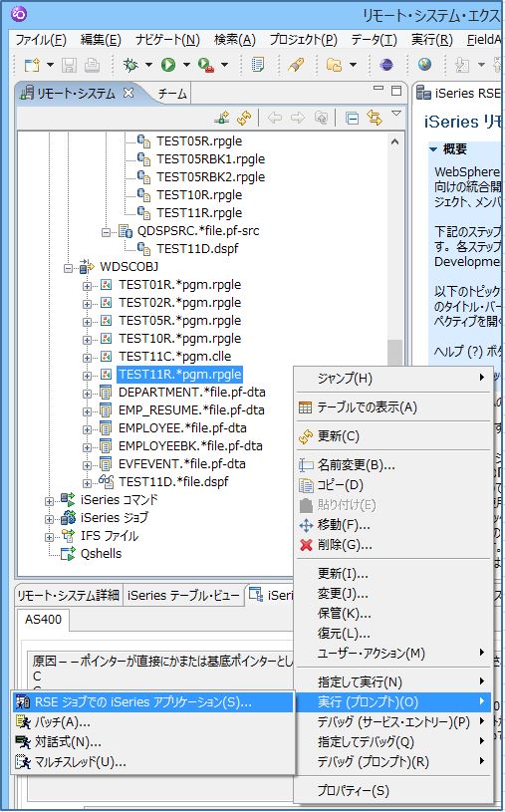Expand the iSeries コマンド node
This screenshot has width=505, height=812.
point(49,501)
